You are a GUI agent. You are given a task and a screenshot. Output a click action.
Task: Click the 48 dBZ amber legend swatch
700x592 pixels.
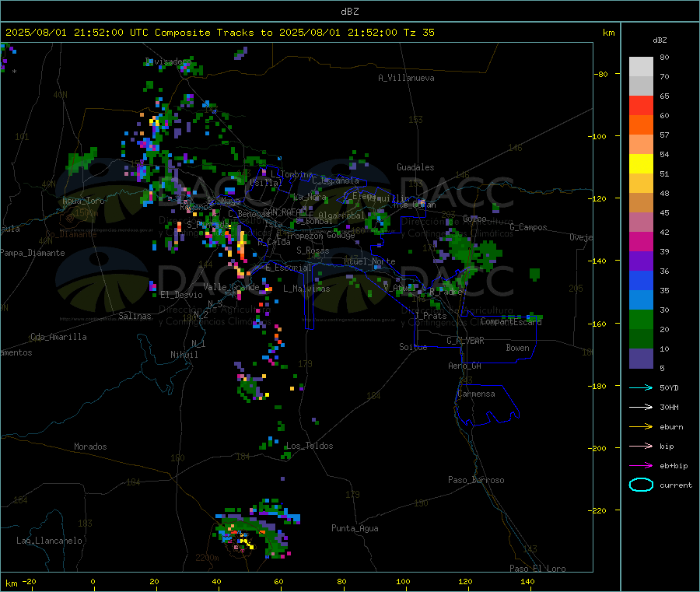(641, 184)
